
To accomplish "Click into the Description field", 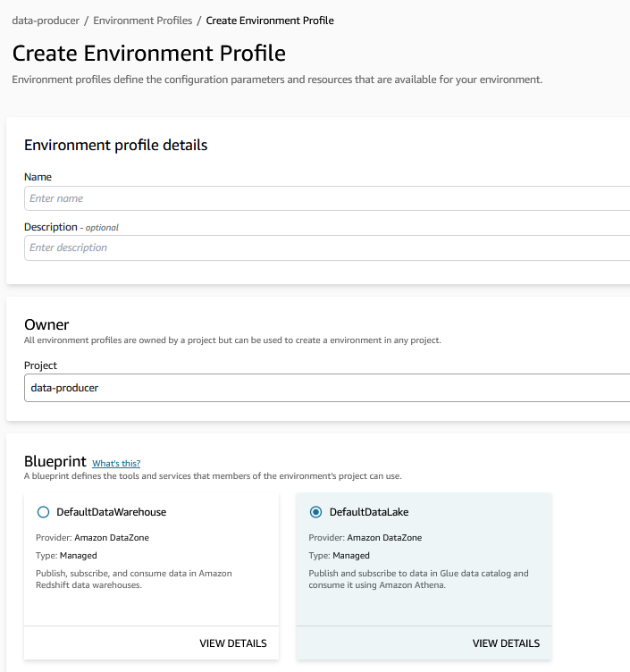I will 327,248.
